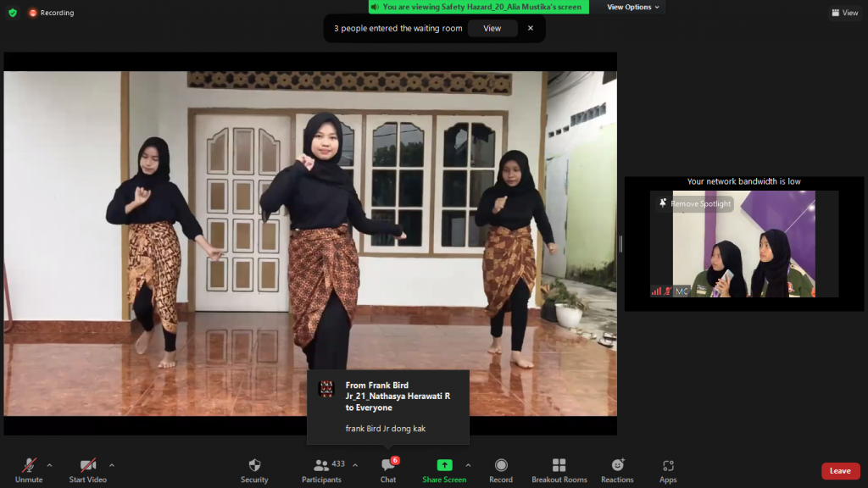Click View on the waiting room notification
This screenshot has height=488, width=868.
tap(492, 28)
